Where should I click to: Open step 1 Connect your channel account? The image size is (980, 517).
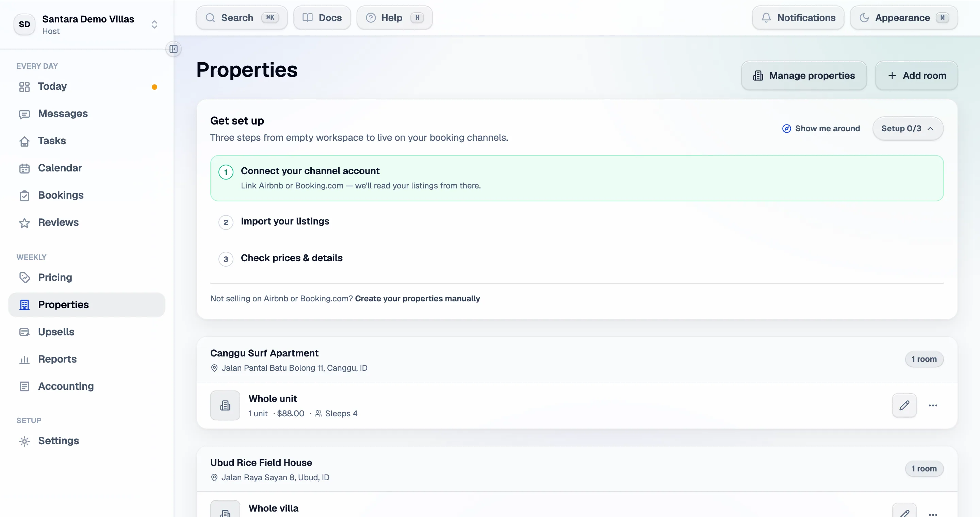coord(577,178)
